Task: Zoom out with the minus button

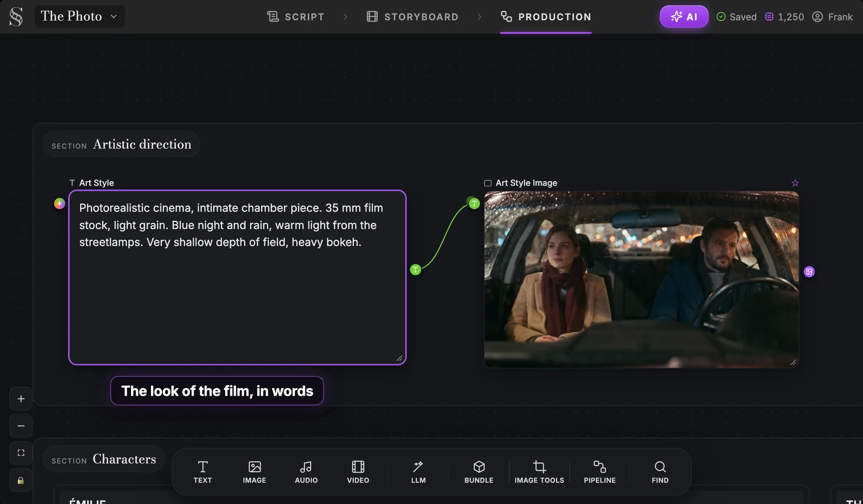Action: coord(21,426)
